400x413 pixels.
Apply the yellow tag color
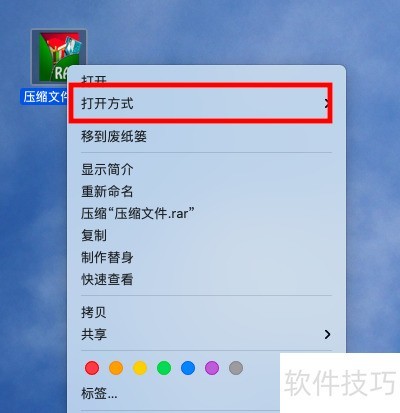click(140, 368)
